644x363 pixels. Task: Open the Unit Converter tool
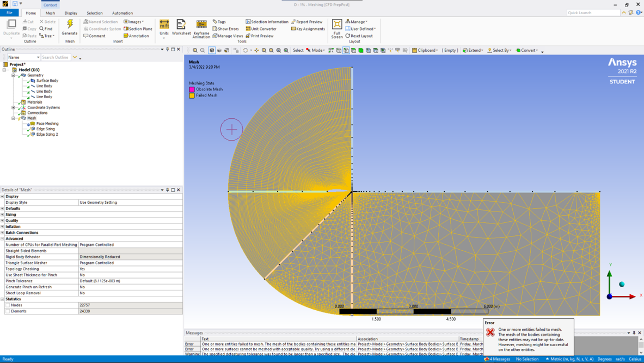261,29
